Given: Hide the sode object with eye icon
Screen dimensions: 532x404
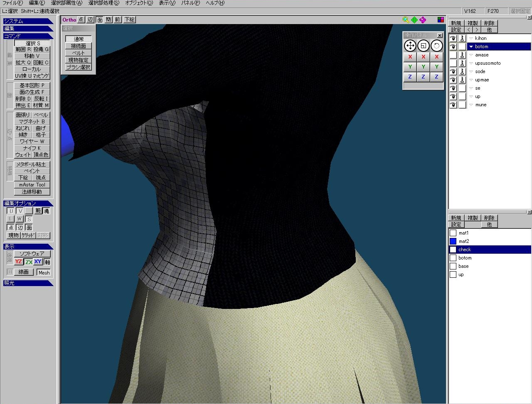Looking at the screenshot, I should 453,71.
